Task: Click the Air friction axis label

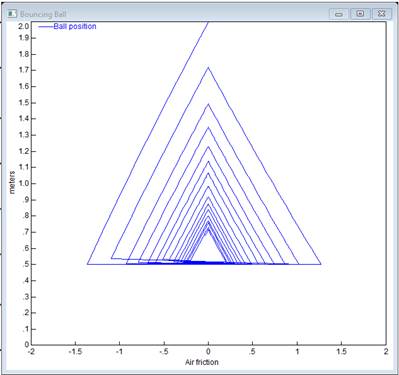Action: click(202, 362)
